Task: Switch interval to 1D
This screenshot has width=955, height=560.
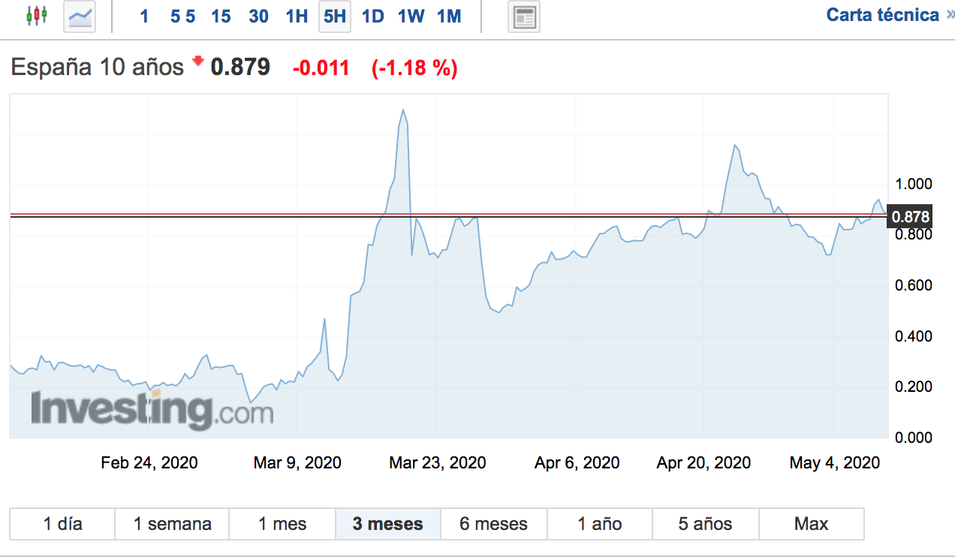Action: point(372,17)
